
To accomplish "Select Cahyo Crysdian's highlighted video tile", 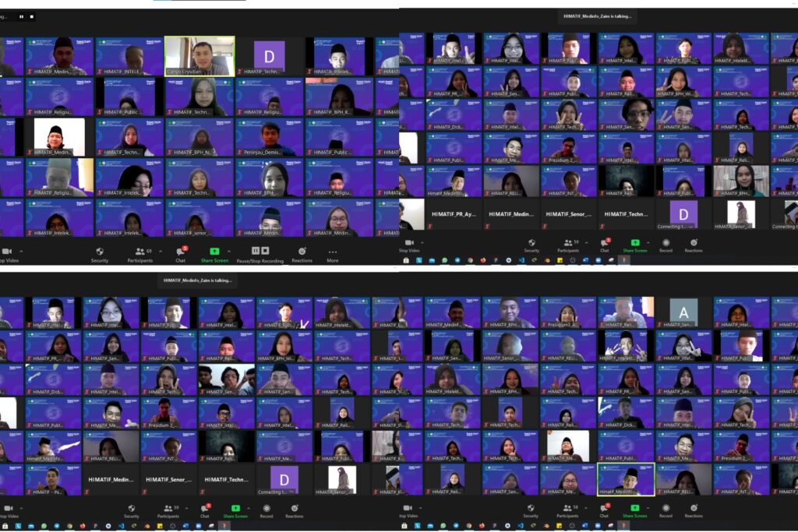I will 199,56.
